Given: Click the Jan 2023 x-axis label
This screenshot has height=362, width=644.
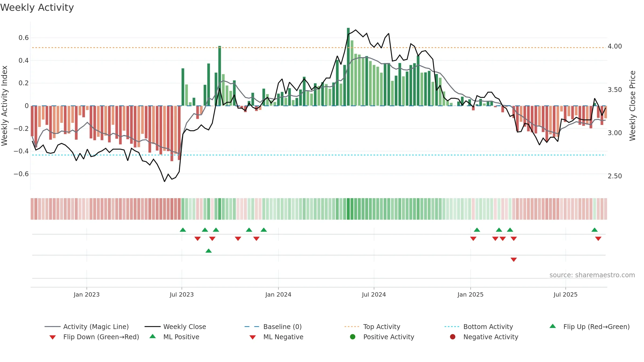Looking at the screenshot, I should pyautogui.click(x=86, y=294).
